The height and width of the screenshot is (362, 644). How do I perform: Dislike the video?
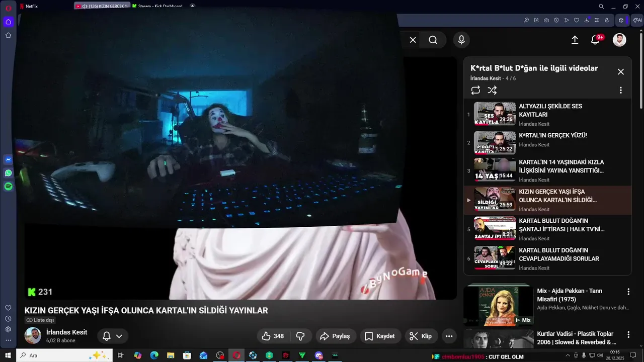(300, 336)
